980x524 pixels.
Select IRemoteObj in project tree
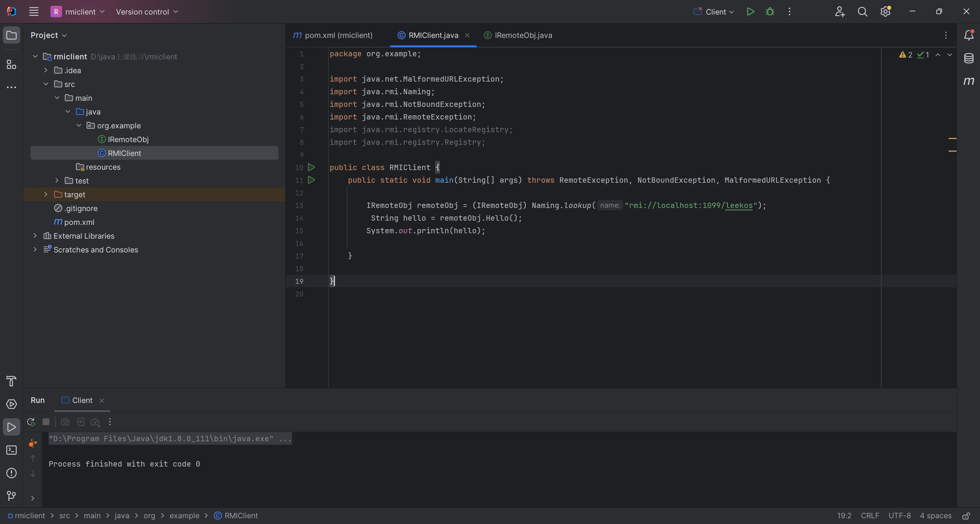(x=123, y=139)
